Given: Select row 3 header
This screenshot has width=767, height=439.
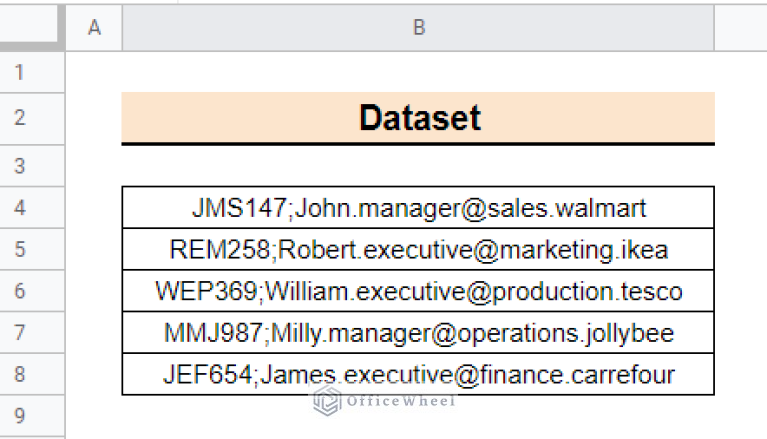Looking at the screenshot, I should tap(32, 165).
